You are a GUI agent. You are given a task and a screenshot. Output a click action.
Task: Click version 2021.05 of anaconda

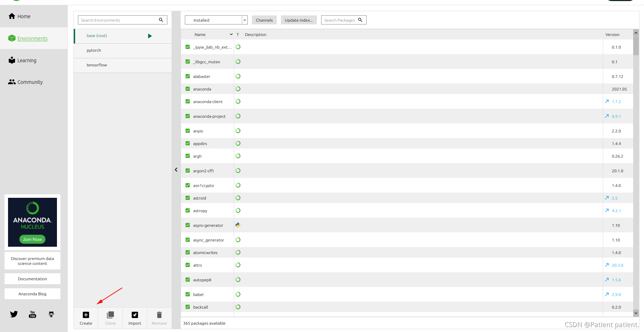point(619,89)
